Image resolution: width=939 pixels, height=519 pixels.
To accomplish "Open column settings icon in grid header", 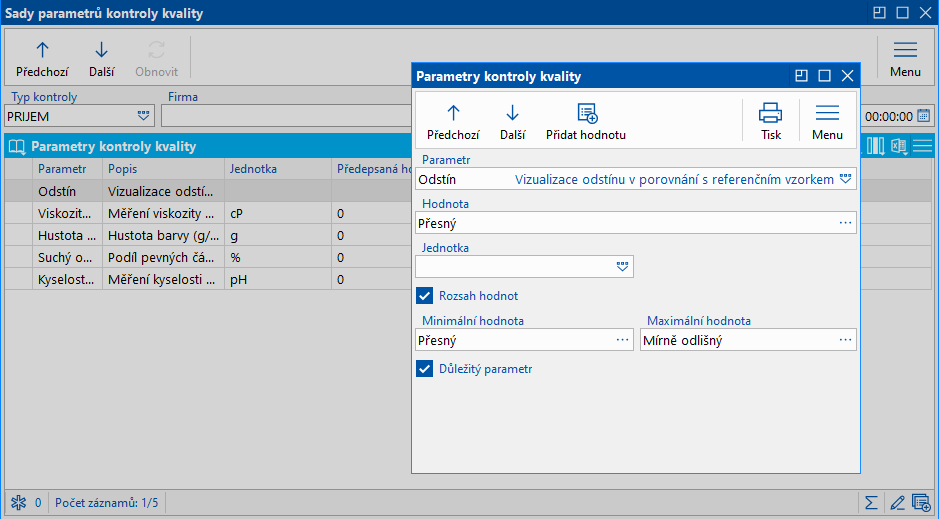I will coord(876,146).
